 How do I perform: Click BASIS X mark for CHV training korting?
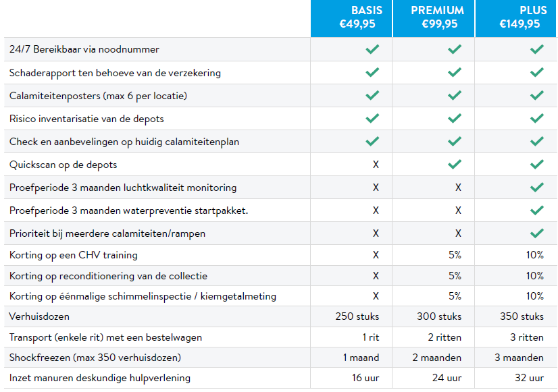pos(376,256)
